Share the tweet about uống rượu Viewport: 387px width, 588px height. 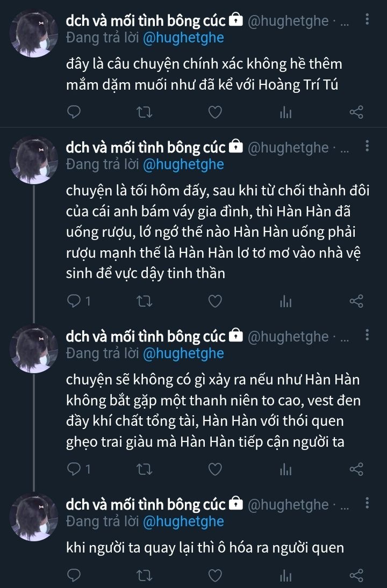356,301
